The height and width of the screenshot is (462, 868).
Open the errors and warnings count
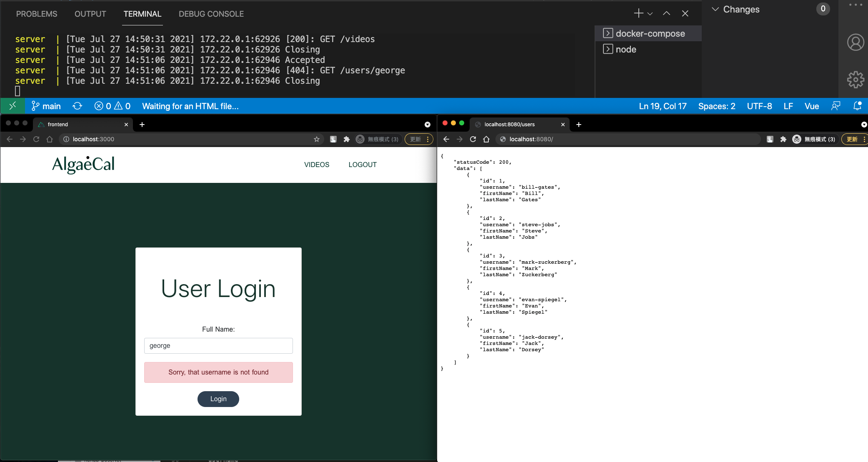coord(113,106)
